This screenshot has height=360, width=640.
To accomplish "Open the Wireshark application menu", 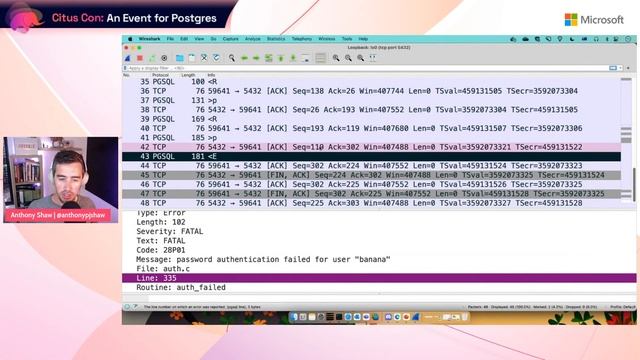I will pyautogui.click(x=149, y=39).
